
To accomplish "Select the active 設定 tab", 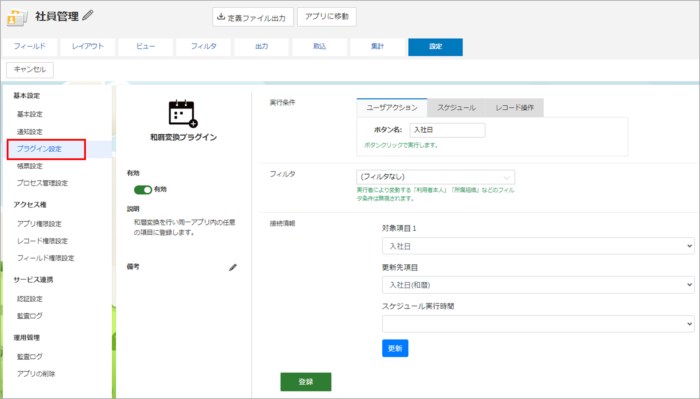I will 435,46.
